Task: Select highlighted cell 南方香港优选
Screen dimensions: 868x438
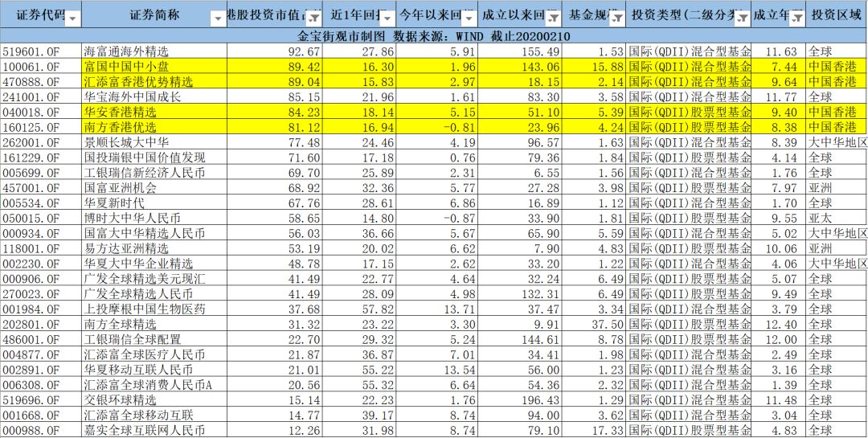Action: 154,127
